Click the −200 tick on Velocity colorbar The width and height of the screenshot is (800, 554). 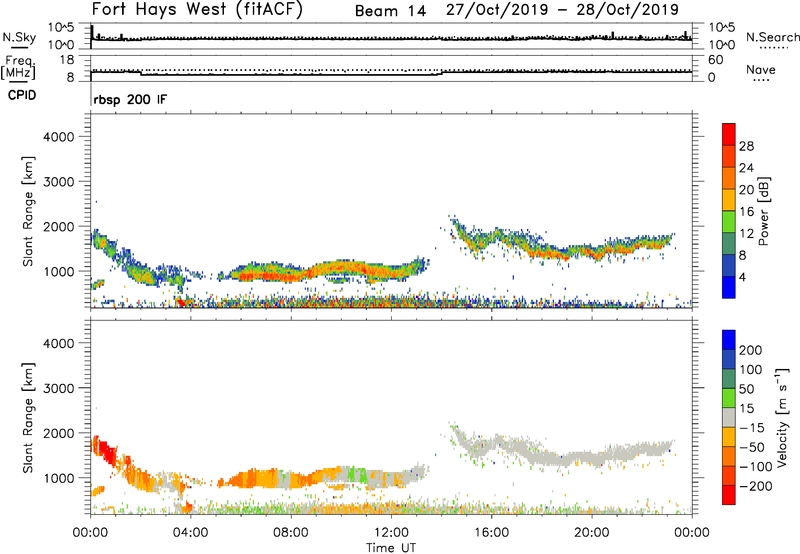756,486
